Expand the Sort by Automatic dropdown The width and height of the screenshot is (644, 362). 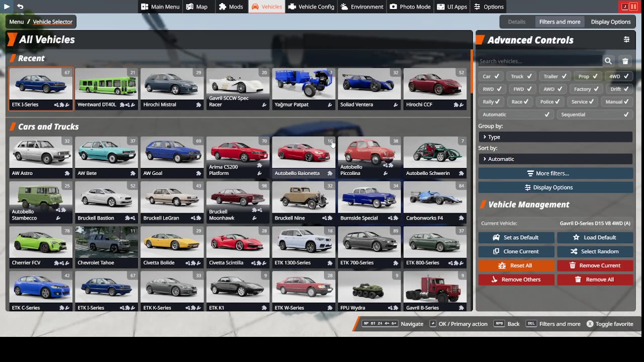(x=555, y=159)
